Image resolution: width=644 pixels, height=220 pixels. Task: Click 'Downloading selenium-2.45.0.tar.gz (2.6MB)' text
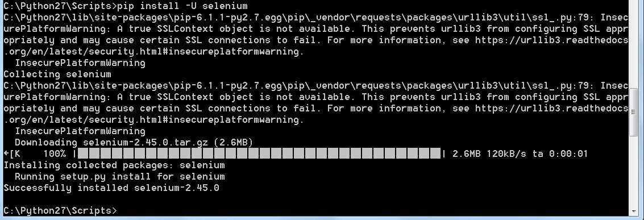pyautogui.click(x=134, y=143)
